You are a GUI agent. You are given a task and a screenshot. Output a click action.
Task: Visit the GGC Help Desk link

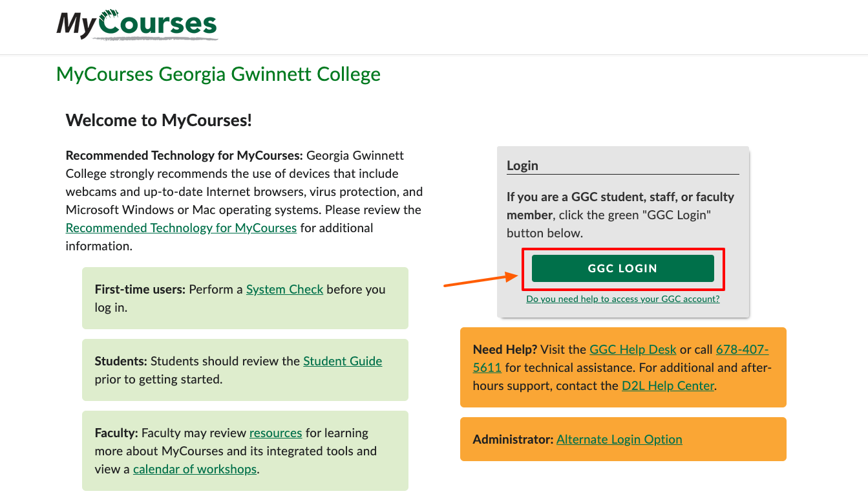pyautogui.click(x=633, y=350)
